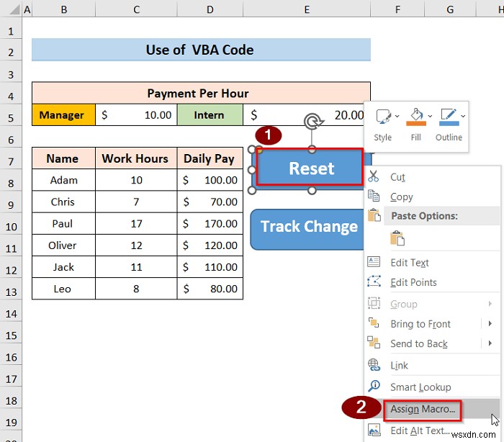The height and width of the screenshot is (442, 504).
Task: Click the Intern rate '20.00' cell
Action: point(303,114)
